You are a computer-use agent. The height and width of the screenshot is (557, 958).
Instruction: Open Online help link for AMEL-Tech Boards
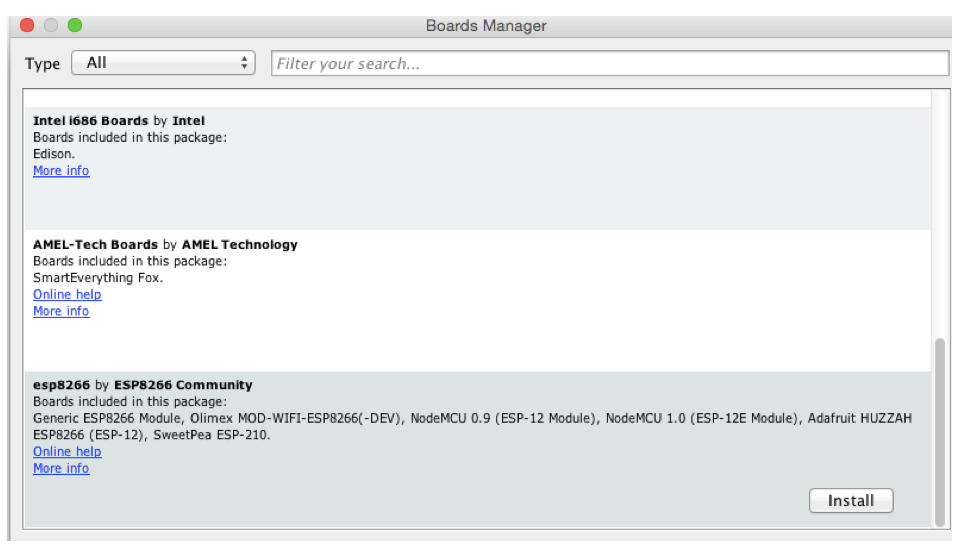click(x=67, y=294)
